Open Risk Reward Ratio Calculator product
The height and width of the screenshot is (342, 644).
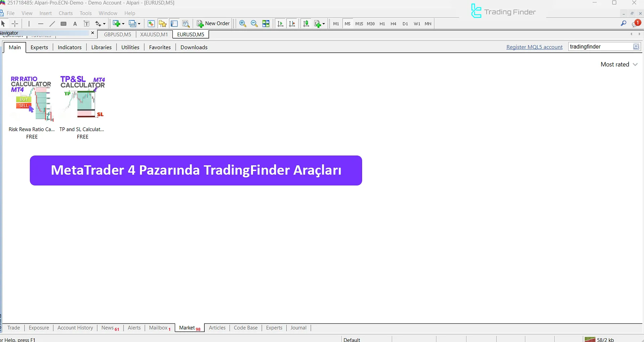click(32, 107)
